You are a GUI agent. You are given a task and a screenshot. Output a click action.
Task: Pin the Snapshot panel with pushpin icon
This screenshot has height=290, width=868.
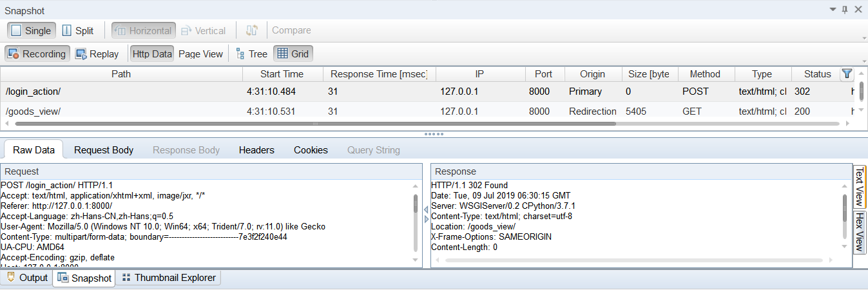pyautogui.click(x=845, y=10)
